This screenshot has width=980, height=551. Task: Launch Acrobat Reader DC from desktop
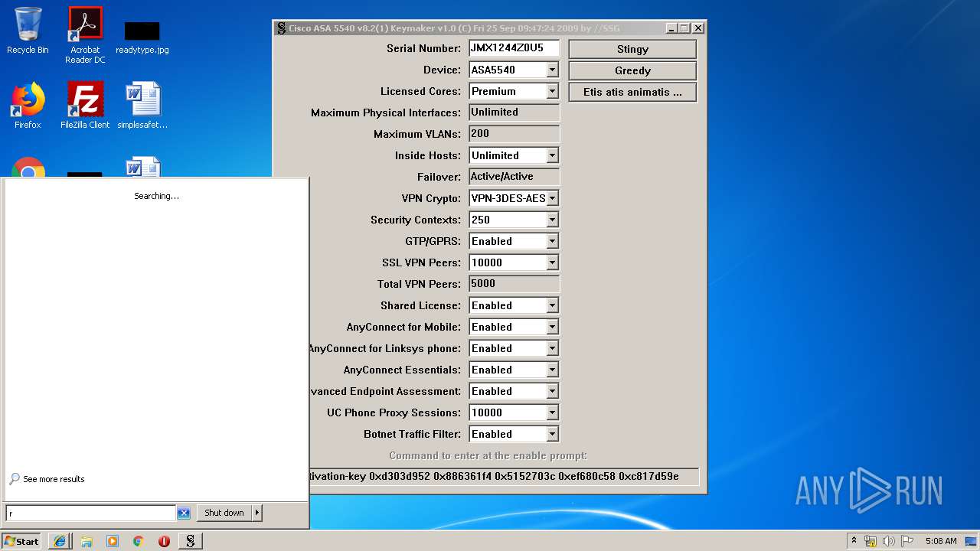85,35
